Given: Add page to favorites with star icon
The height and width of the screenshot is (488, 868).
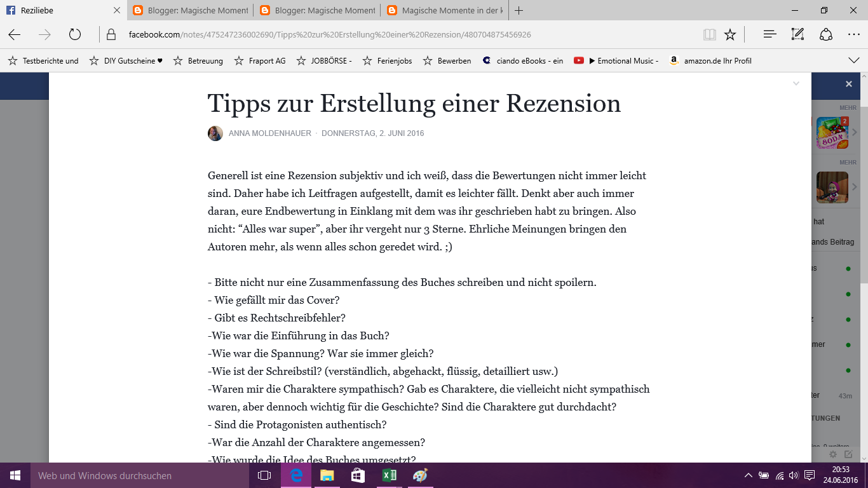Looking at the screenshot, I should coord(730,35).
